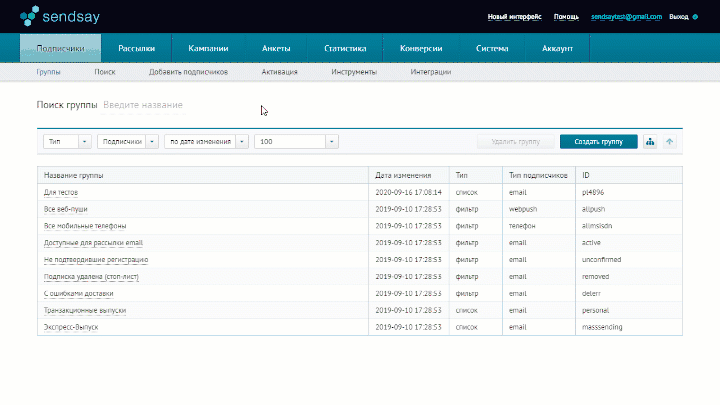Open the по дате изменения sort dropdown

click(x=207, y=142)
